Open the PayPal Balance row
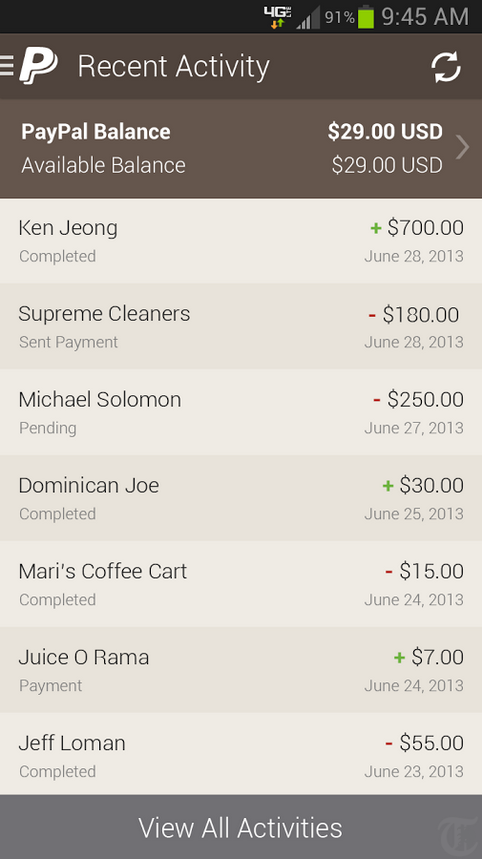Screen dimensions: 482x859 (241, 148)
